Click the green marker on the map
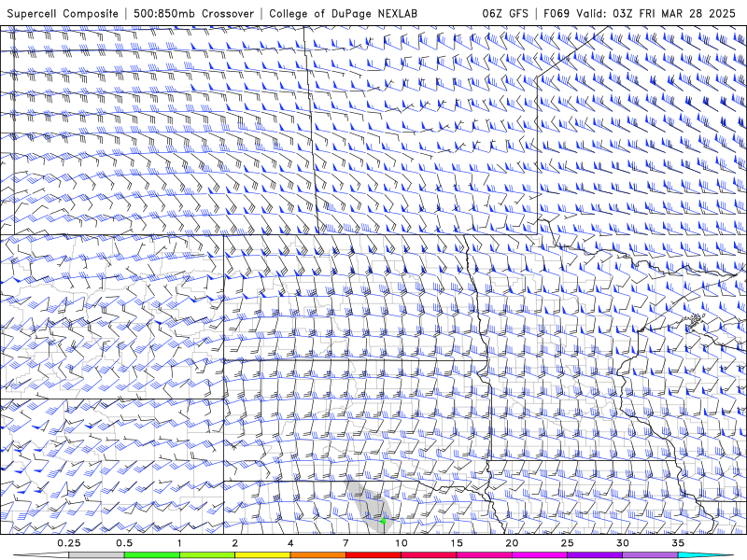Viewport: 747px width, 560px height. (x=384, y=521)
